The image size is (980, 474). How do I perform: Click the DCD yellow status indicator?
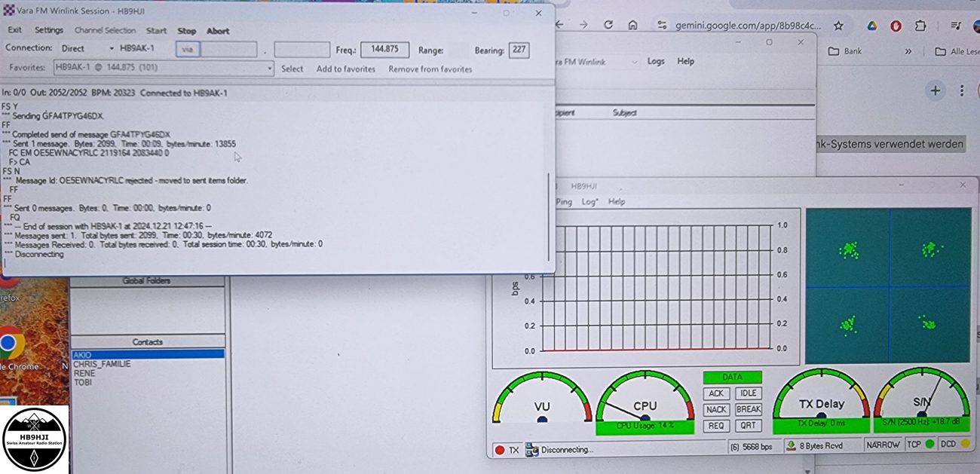click(965, 445)
